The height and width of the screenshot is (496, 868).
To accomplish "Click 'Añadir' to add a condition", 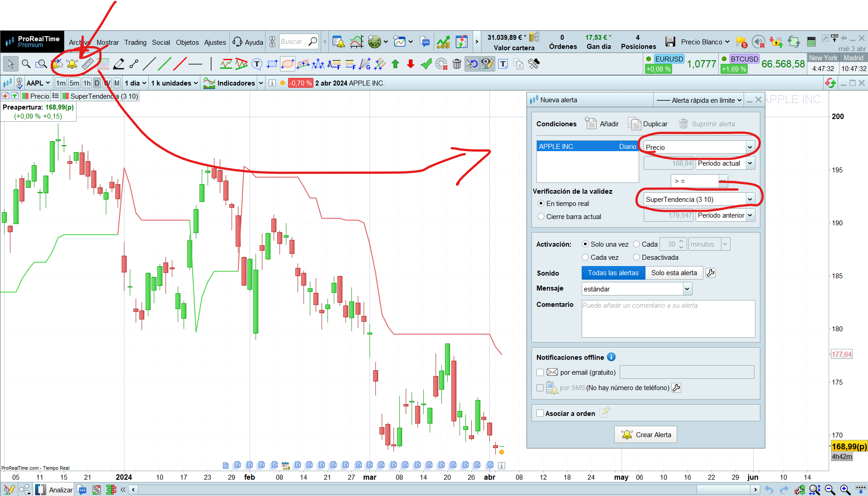I will pyautogui.click(x=602, y=124).
